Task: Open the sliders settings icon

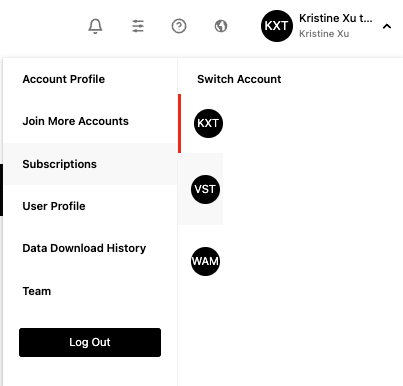Action: 138,26
